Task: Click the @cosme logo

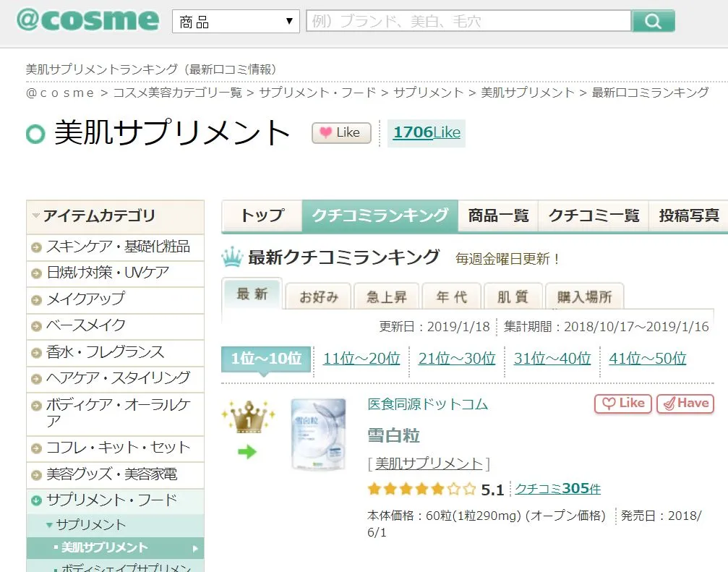Action: pos(87,21)
